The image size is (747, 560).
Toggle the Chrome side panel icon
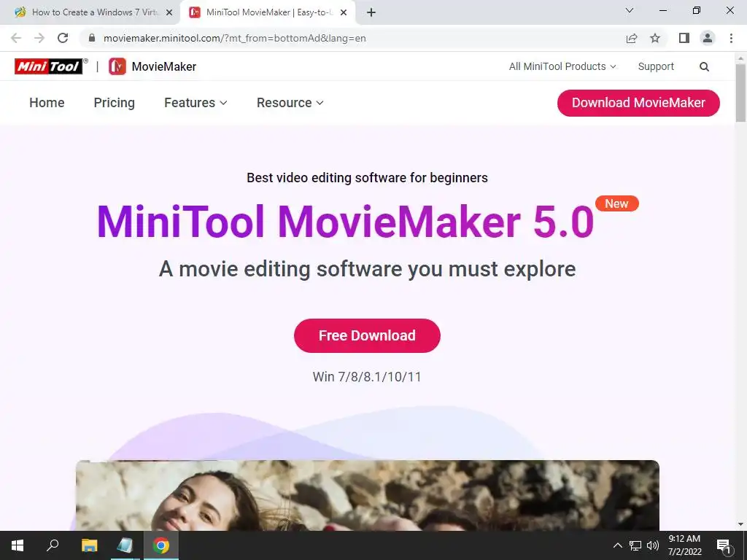click(684, 38)
